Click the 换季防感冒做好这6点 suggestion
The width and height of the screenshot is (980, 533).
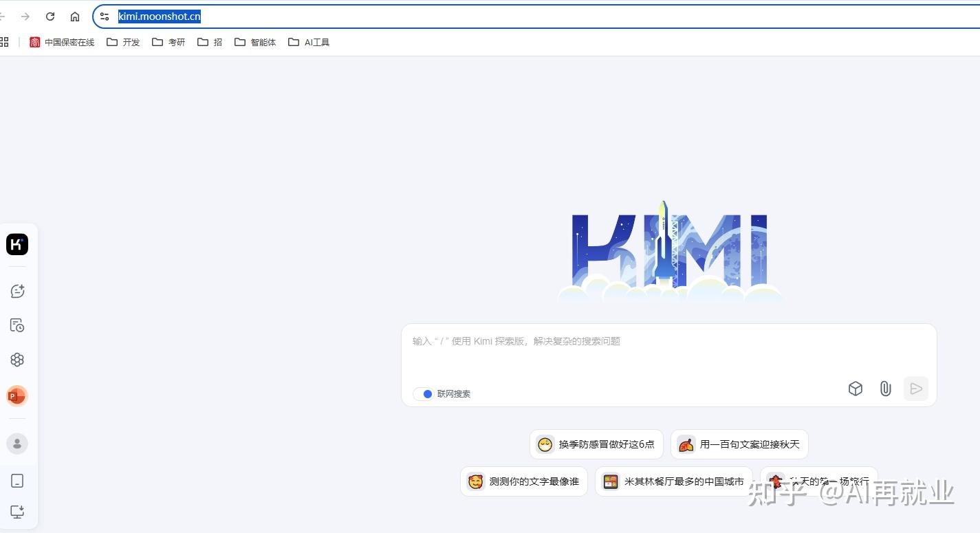pyautogui.click(x=596, y=444)
